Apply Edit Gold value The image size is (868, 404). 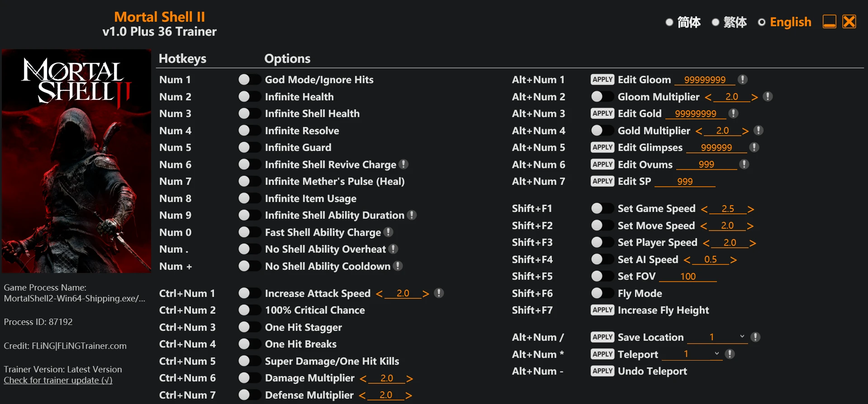click(x=602, y=113)
